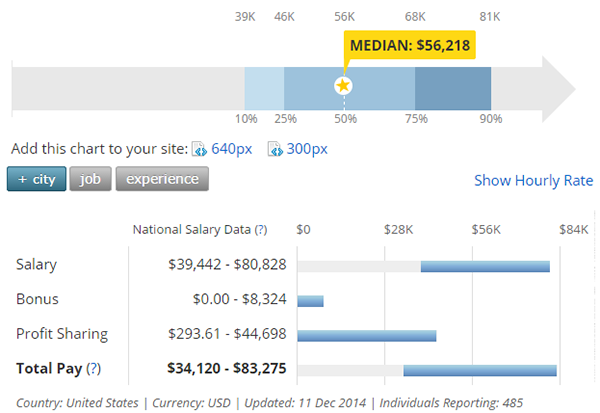Click the Bonus range bar
600x413 pixels.
click(310, 301)
